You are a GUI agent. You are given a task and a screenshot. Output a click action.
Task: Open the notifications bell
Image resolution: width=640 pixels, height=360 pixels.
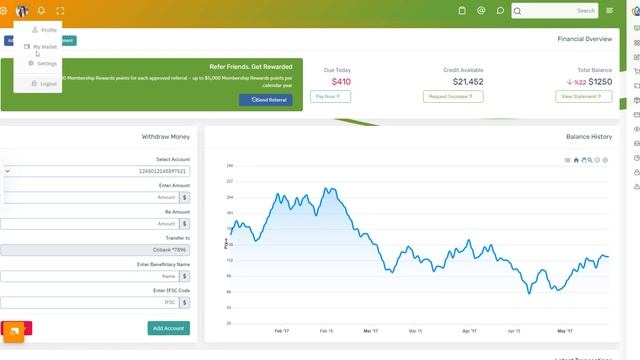pyautogui.click(x=41, y=11)
